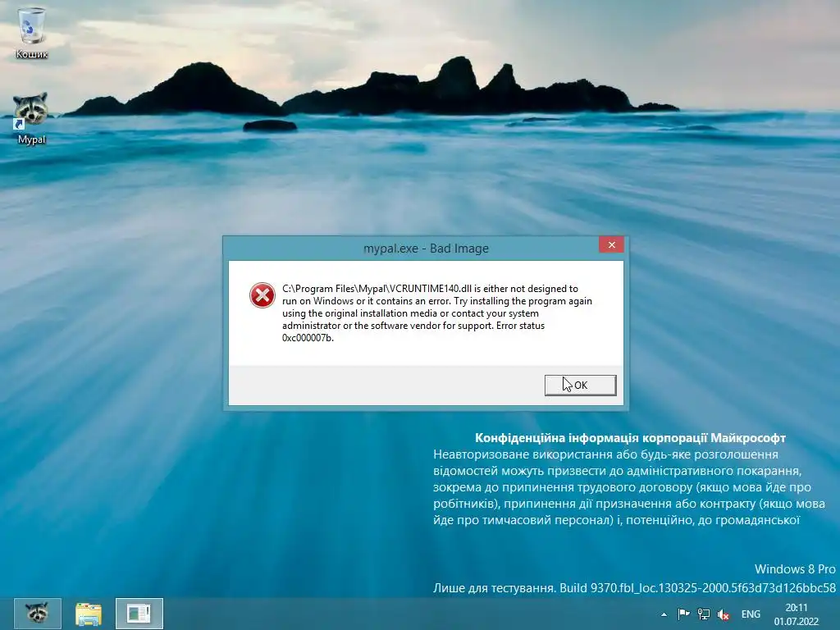Click the error status 0xc000007b text

pos(308,338)
